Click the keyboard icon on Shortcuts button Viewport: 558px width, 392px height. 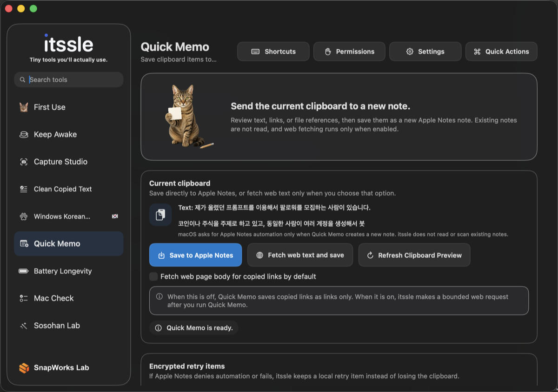click(x=255, y=52)
